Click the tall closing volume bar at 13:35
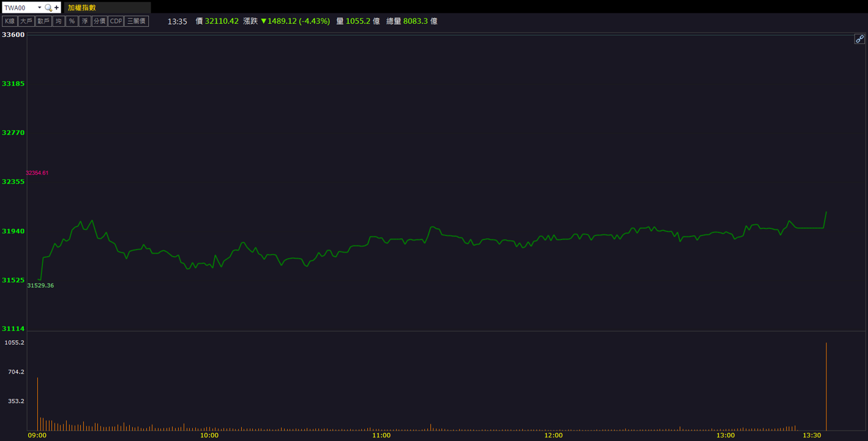 point(826,386)
